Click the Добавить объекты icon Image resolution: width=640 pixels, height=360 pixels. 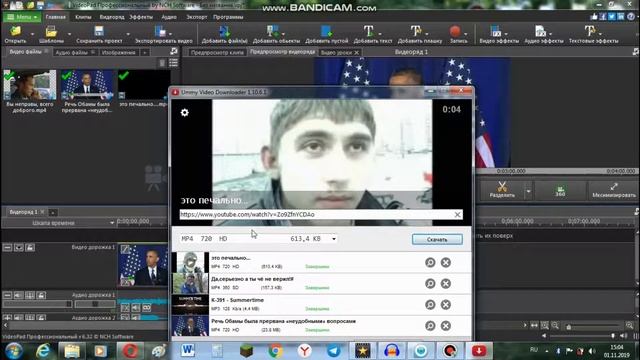point(273,31)
